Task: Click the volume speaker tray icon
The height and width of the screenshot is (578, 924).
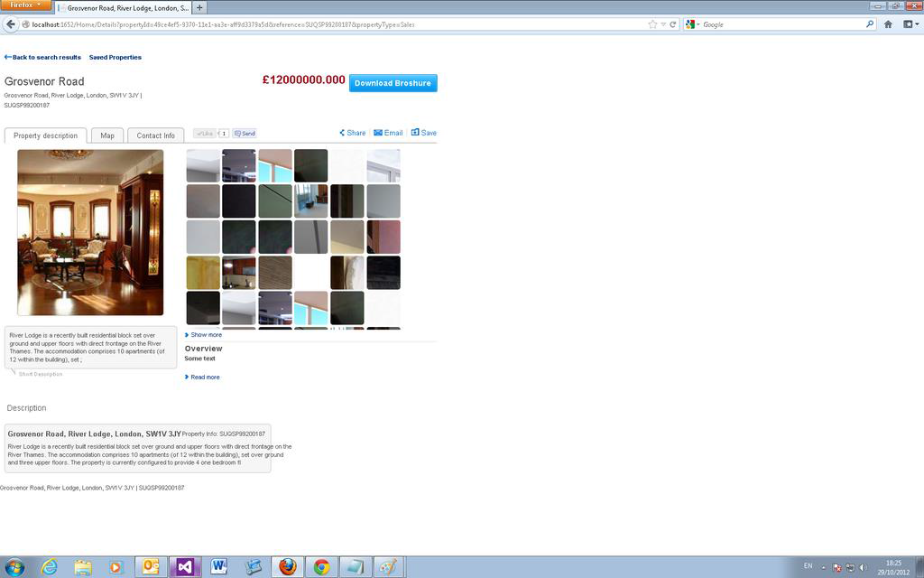Action: 863,567
